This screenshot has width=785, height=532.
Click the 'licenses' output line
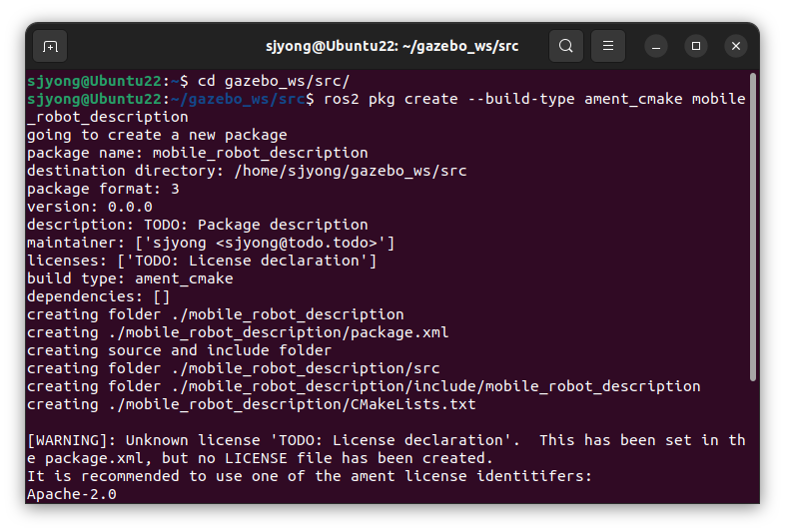pos(202,261)
